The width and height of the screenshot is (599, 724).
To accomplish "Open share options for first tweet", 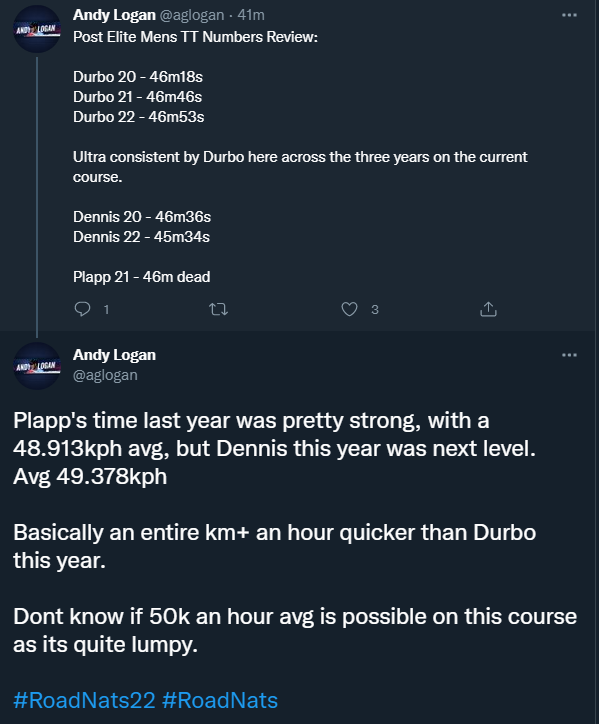I will pyautogui.click(x=488, y=309).
